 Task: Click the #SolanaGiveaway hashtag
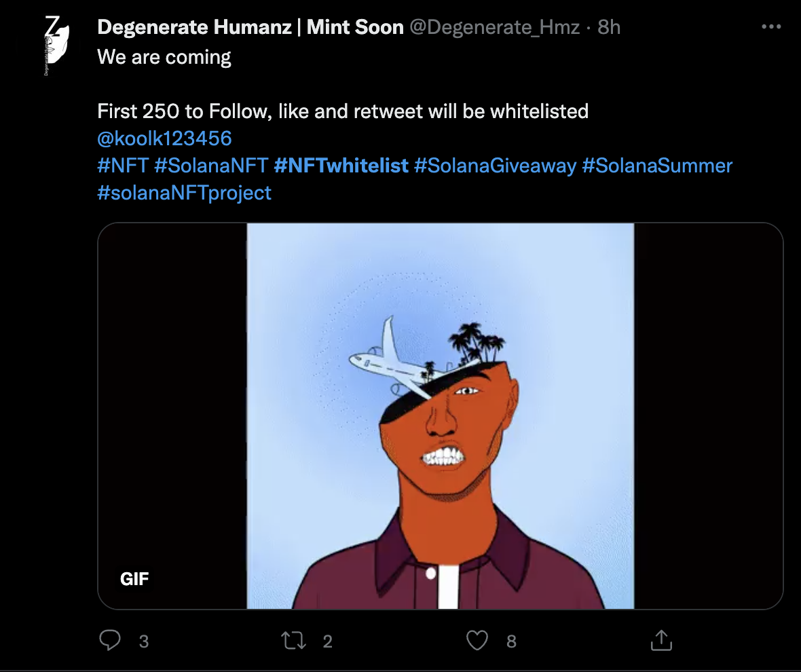tap(495, 166)
